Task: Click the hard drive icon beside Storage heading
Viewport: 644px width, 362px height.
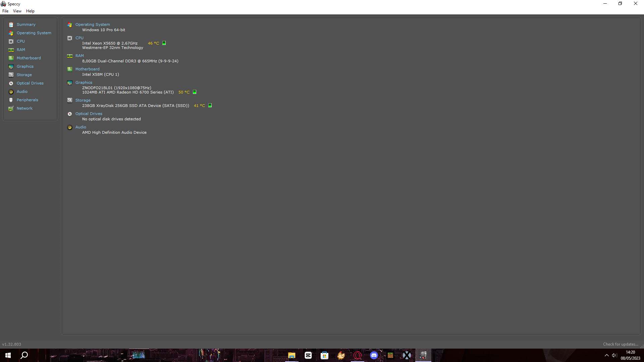Action: coord(70,101)
